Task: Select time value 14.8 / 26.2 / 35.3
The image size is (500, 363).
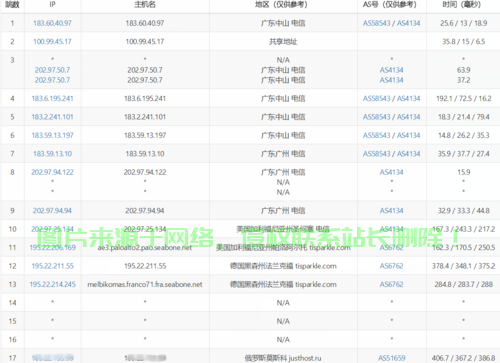Action: (463, 135)
